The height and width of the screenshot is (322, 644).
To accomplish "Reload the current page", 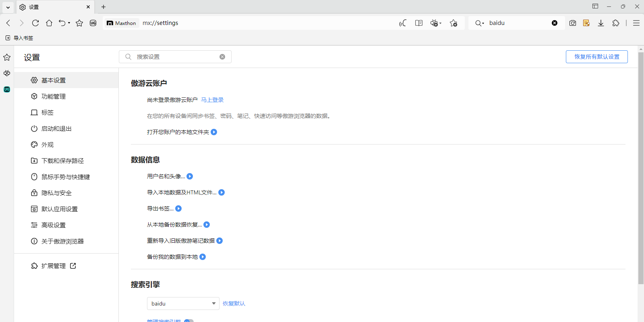I will point(35,23).
